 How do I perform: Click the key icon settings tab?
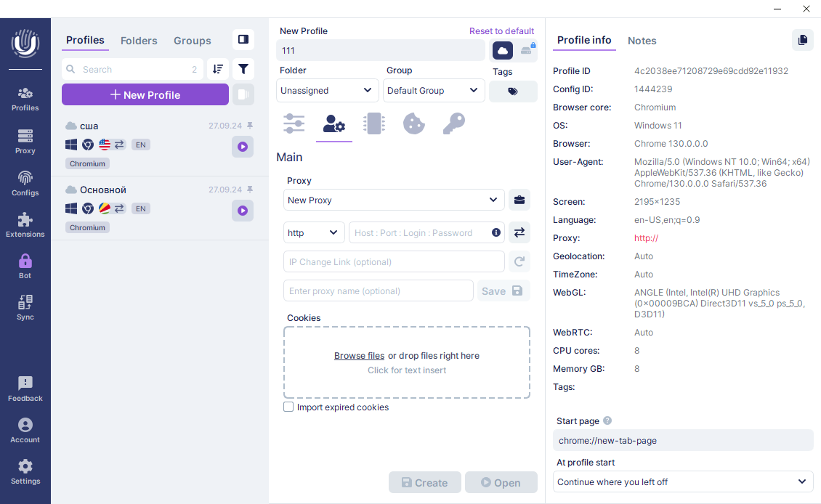[x=453, y=123]
